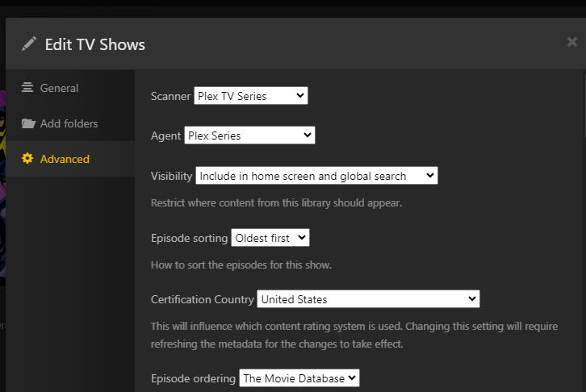Click the Advanced gear icon

point(27,158)
